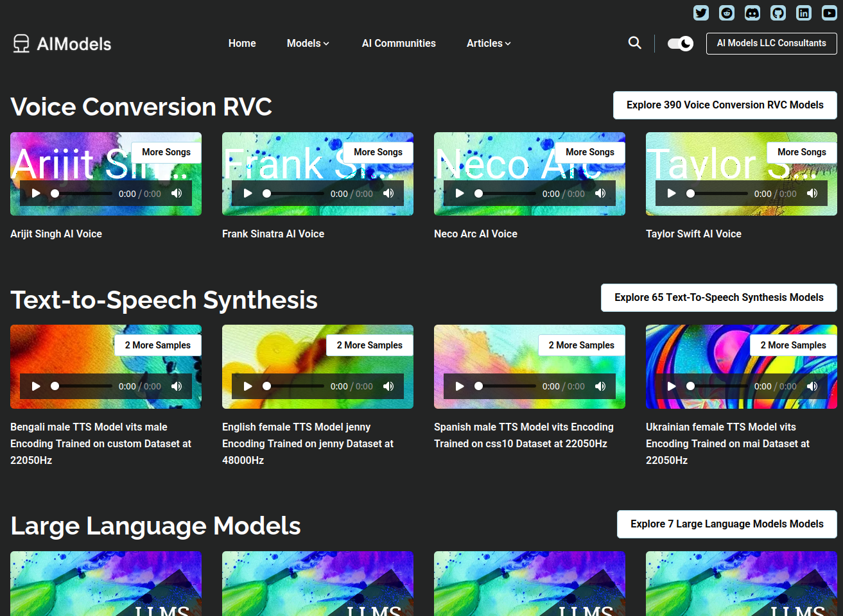Open the Frank Sinatra AI Voice title

point(273,234)
